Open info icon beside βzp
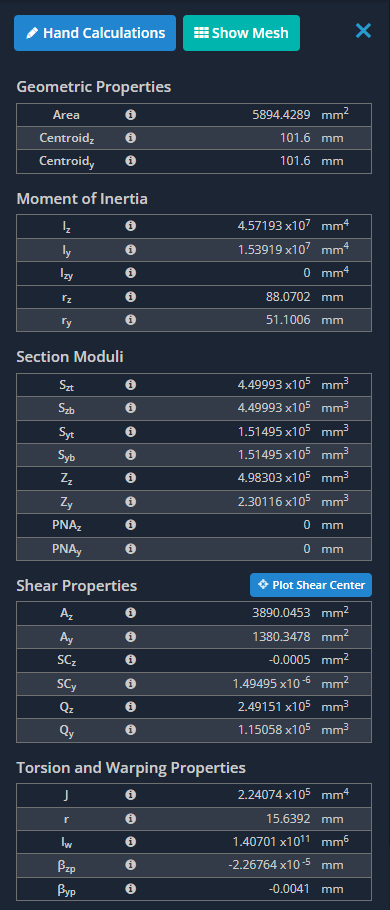Viewport: 390px width, 910px height. point(131,865)
